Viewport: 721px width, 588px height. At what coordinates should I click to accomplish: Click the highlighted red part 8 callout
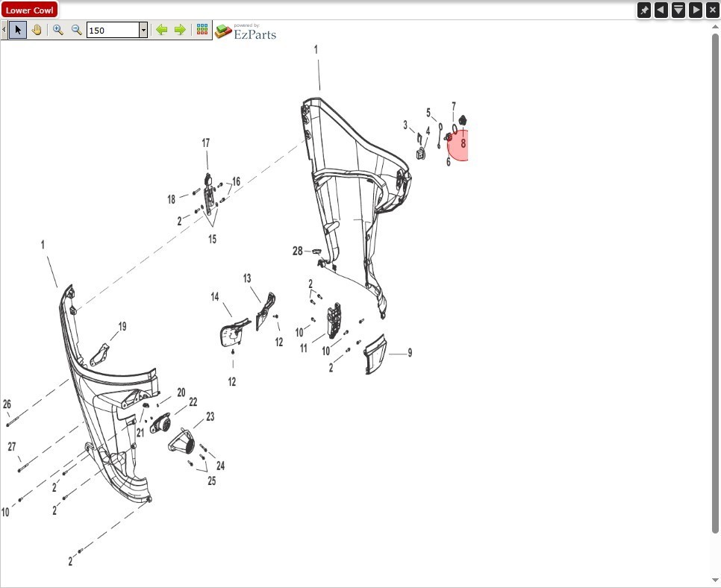[x=461, y=144]
